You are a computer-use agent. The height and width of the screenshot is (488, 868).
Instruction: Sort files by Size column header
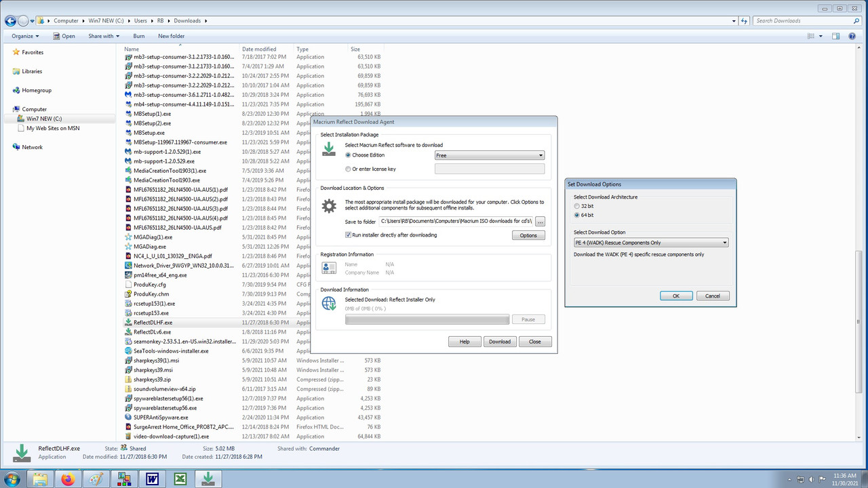[355, 49]
